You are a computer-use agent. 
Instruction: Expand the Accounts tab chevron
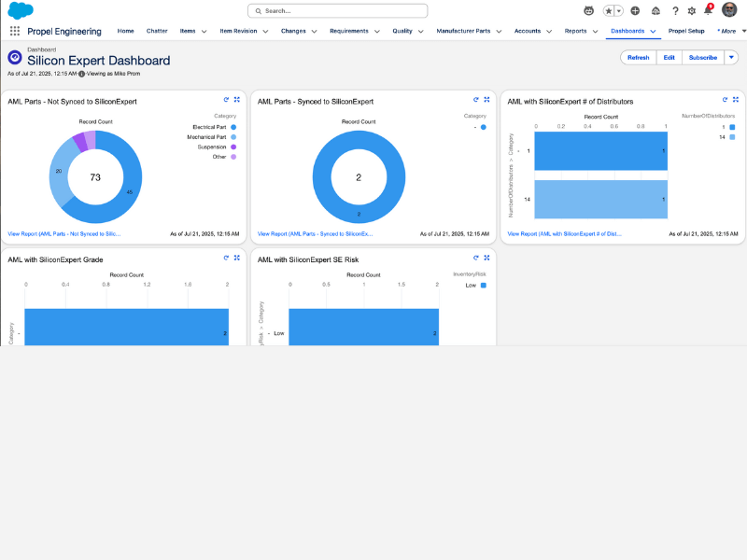point(549,32)
